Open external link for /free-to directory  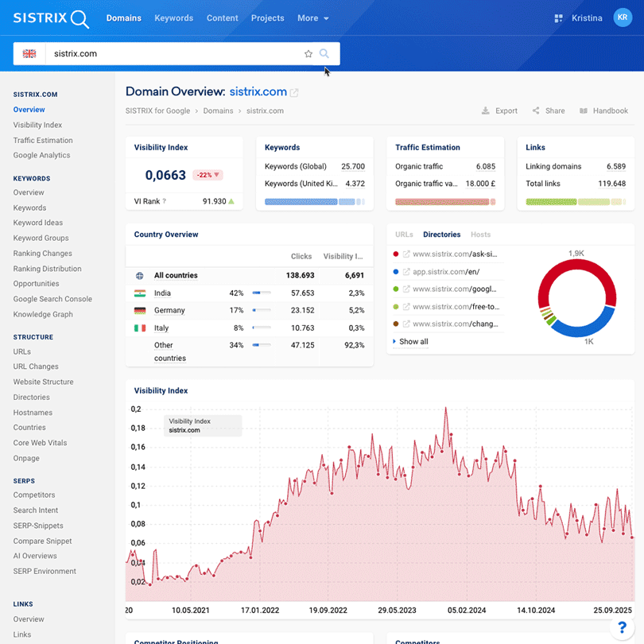[x=406, y=307]
